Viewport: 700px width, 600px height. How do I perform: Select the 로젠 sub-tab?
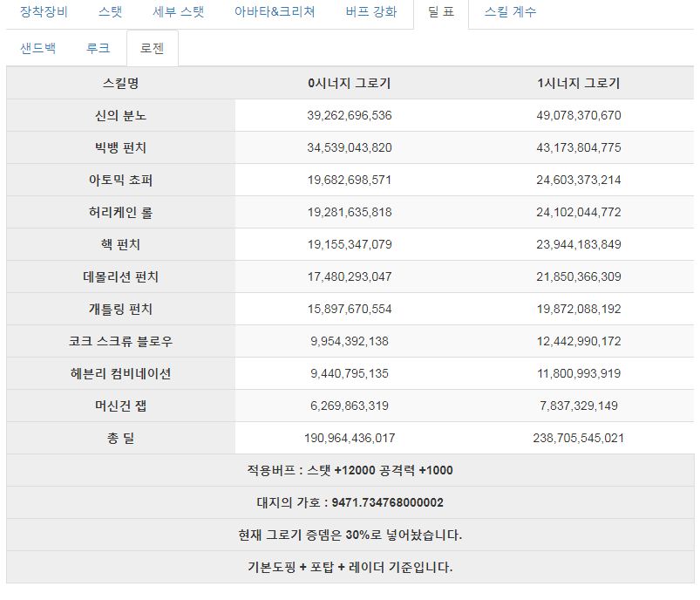point(153,48)
